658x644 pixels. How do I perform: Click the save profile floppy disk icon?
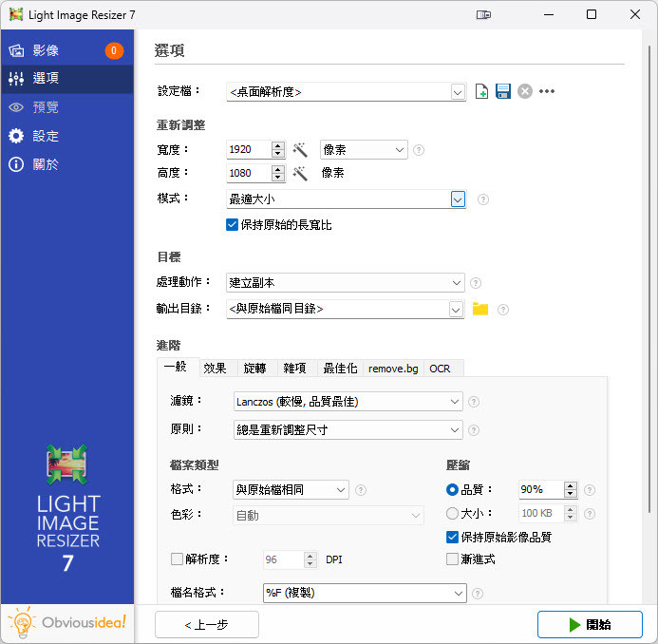click(x=503, y=92)
